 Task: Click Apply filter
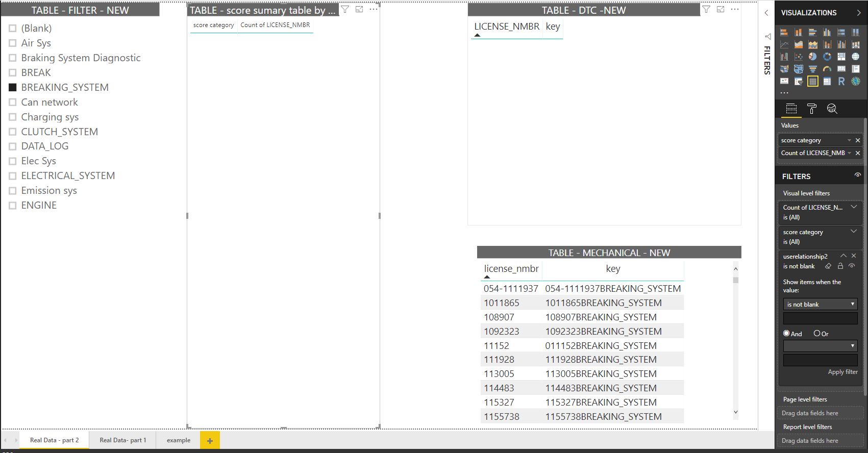pos(842,372)
